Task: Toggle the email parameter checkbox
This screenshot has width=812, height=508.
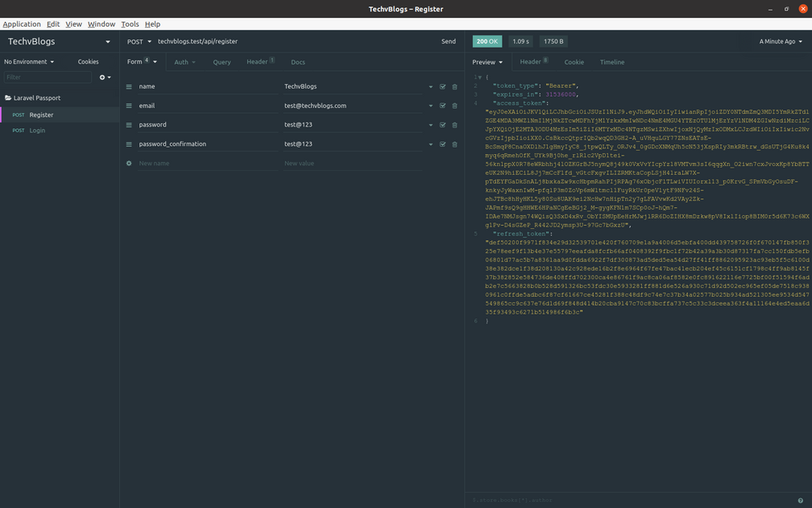Action: pyautogui.click(x=442, y=106)
